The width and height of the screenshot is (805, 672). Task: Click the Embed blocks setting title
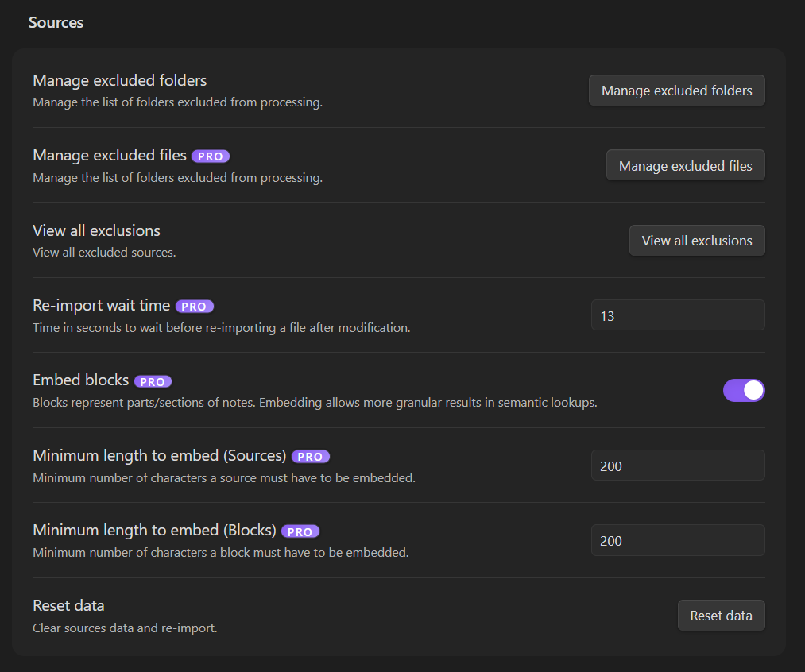80,380
